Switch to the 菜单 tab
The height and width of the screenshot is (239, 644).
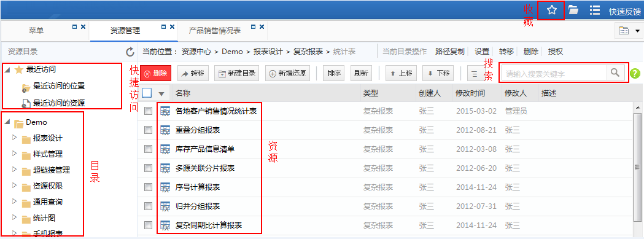[36, 31]
